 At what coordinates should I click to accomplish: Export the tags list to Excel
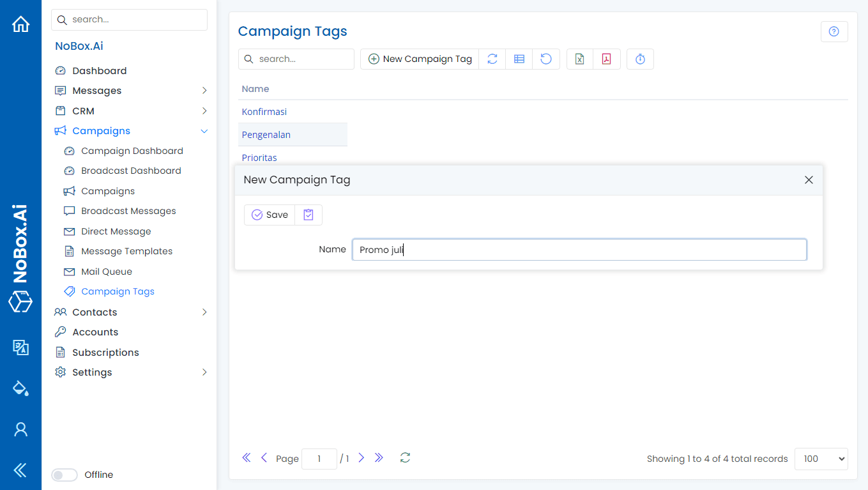point(579,59)
